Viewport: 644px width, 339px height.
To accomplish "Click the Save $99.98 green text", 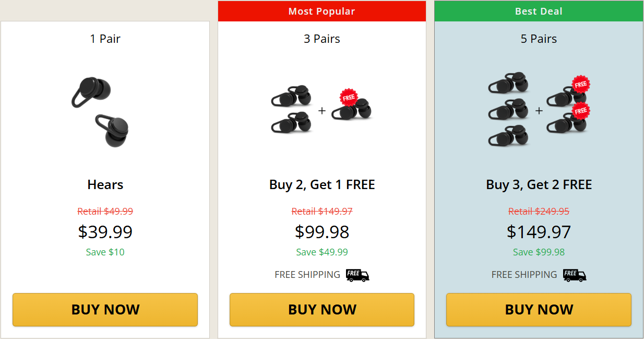I will pyautogui.click(x=538, y=252).
